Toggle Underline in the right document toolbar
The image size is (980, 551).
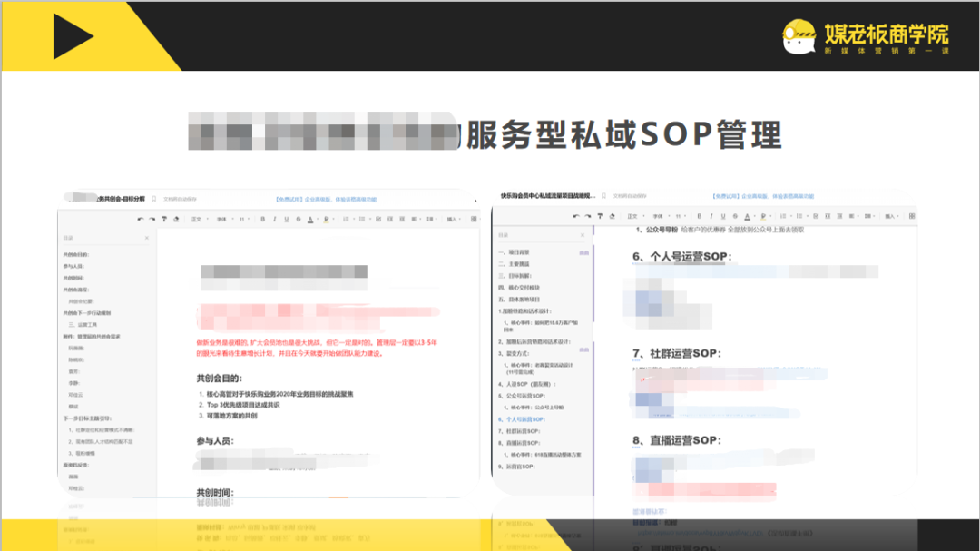point(723,216)
